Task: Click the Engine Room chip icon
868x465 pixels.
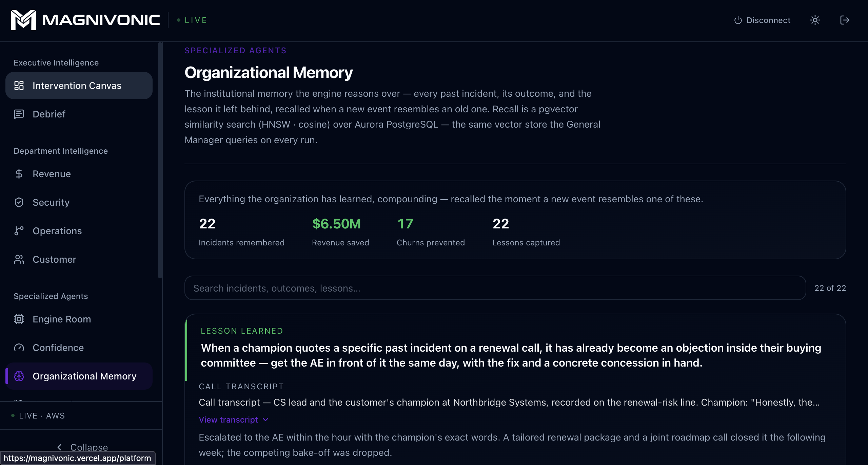Action: tap(19, 319)
